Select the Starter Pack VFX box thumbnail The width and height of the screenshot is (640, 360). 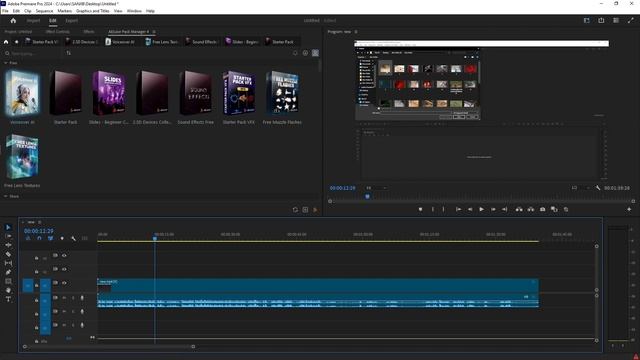pos(239,93)
